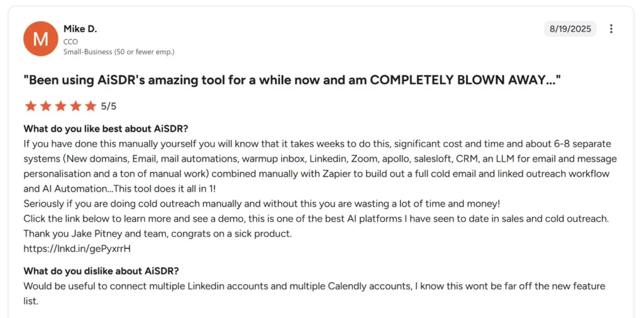Click "What do you like best about AiSDR?" heading

coord(106,129)
